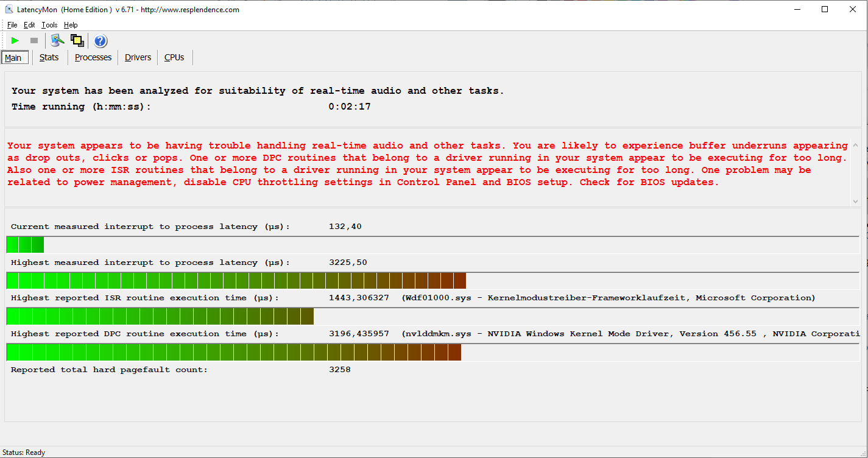Viewport: 868px width, 458px height.
Task: Click the 'Highest reported DPC routine execution time' label
Action: (145, 334)
